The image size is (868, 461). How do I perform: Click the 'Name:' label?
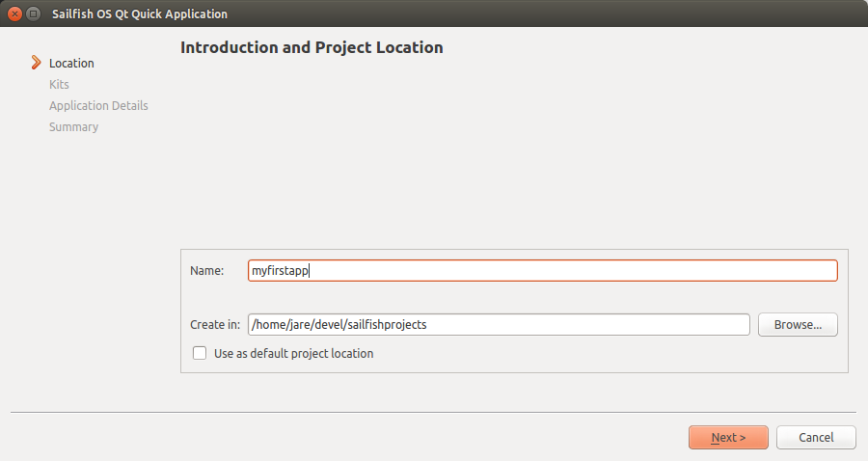click(x=207, y=271)
